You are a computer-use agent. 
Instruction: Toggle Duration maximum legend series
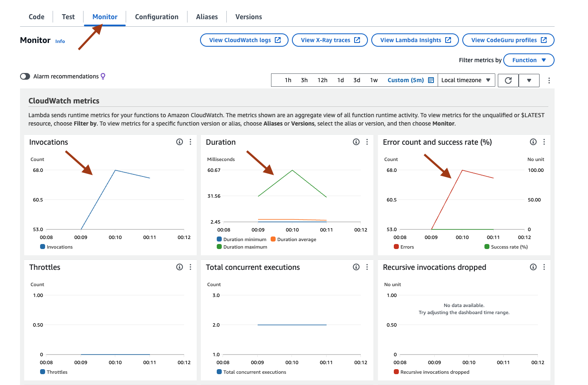(x=242, y=247)
